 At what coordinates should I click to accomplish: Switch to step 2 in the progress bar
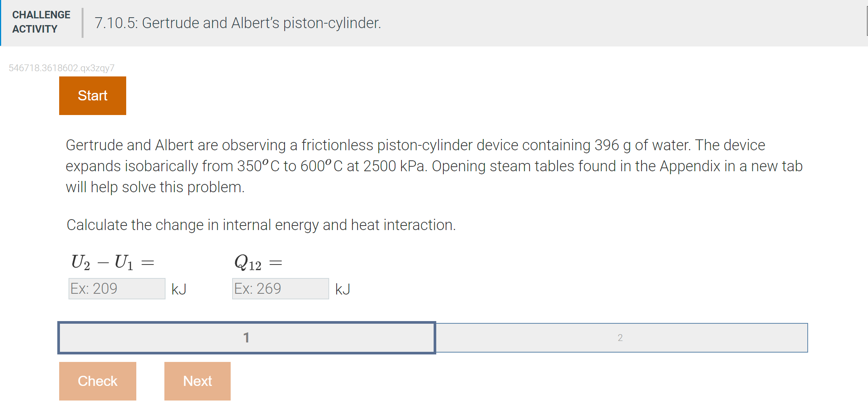point(620,338)
